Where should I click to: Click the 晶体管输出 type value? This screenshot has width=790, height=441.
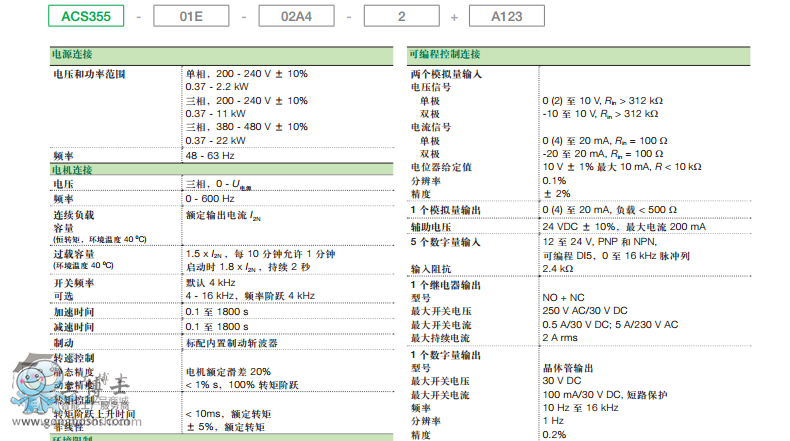tap(568, 368)
